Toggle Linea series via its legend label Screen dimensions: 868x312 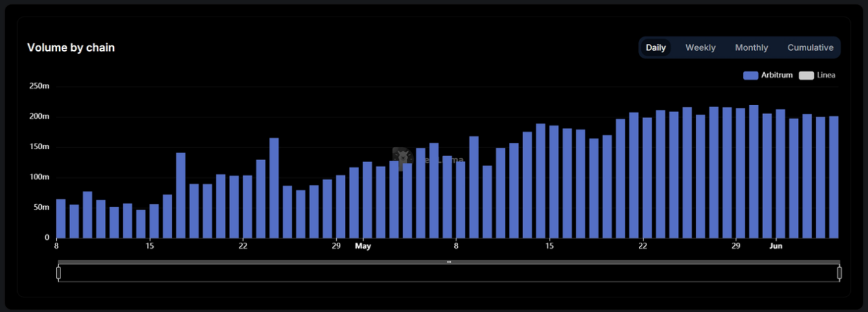pyautogui.click(x=826, y=75)
